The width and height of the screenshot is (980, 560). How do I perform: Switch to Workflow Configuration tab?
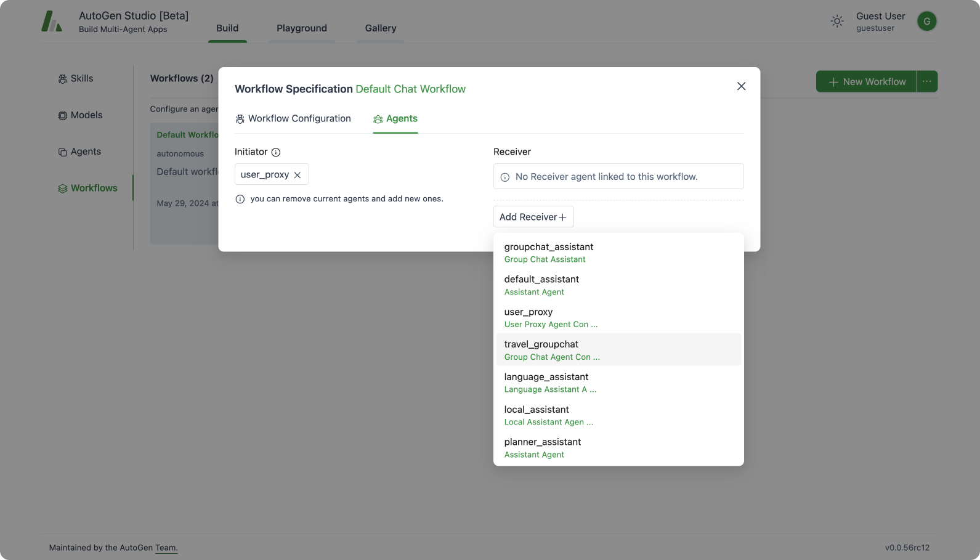(x=293, y=118)
